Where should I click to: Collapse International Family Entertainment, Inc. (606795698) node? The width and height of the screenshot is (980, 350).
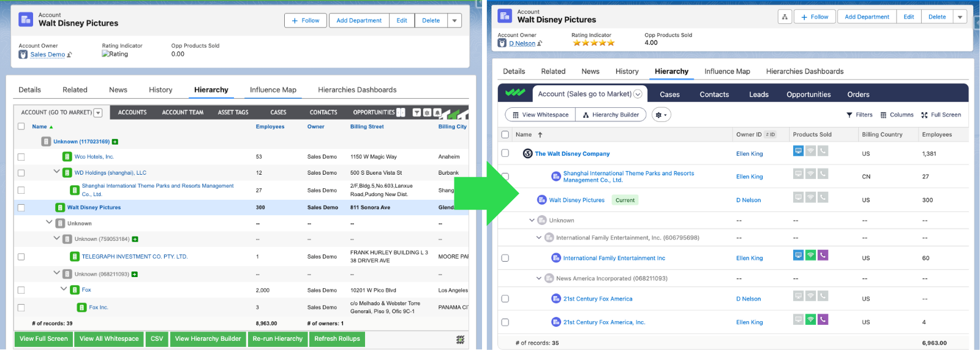539,237
